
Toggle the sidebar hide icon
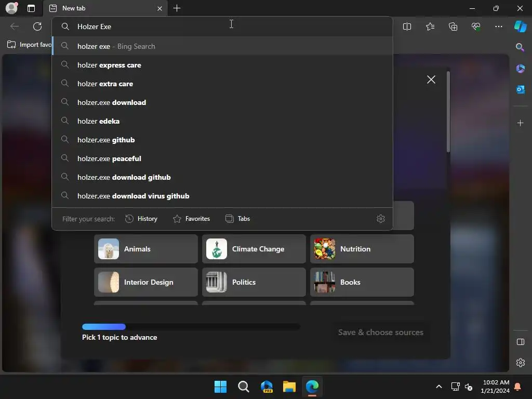[520, 342]
